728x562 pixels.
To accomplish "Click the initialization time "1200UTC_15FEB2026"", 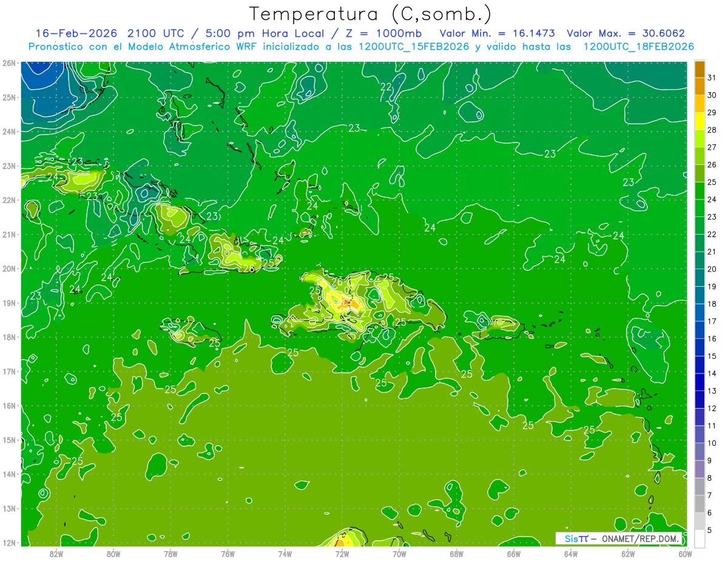I will [414, 47].
